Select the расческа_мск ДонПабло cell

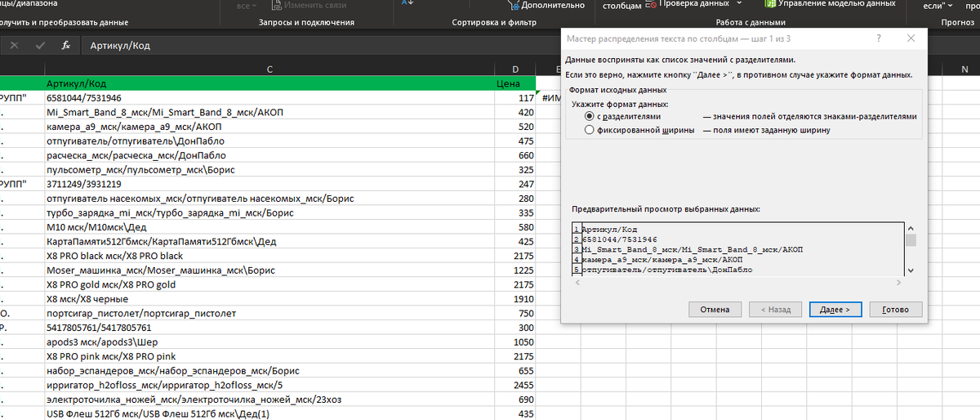269,155
